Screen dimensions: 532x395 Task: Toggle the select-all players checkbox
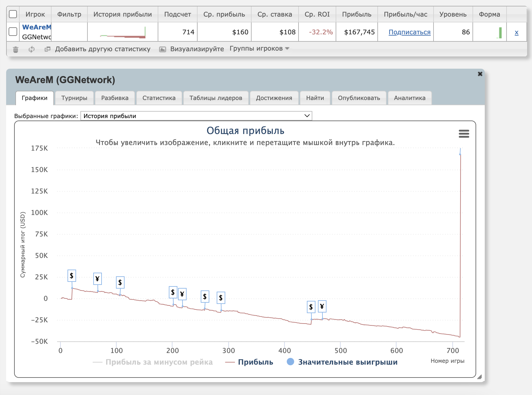tap(13, 14)
